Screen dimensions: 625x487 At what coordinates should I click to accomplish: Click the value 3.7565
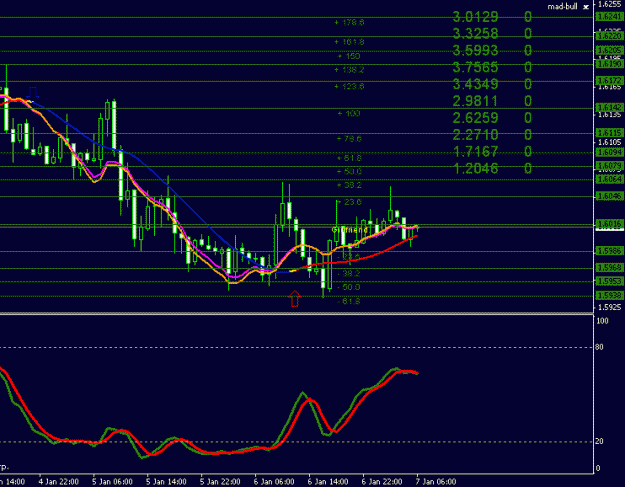[476, 67]
